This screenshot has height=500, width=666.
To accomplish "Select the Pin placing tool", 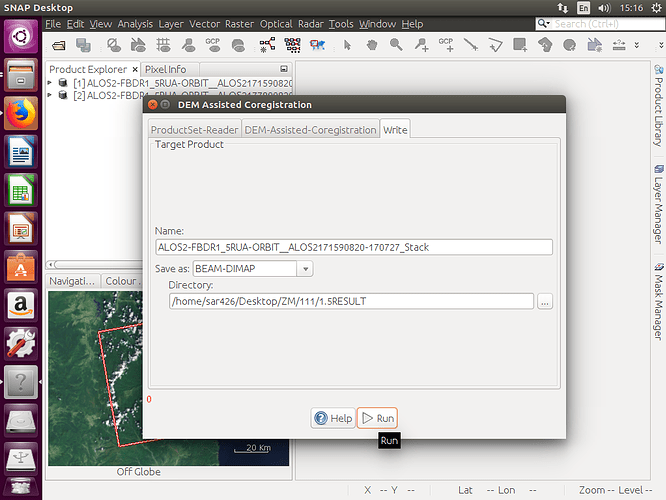I will (x=421, y=45).
